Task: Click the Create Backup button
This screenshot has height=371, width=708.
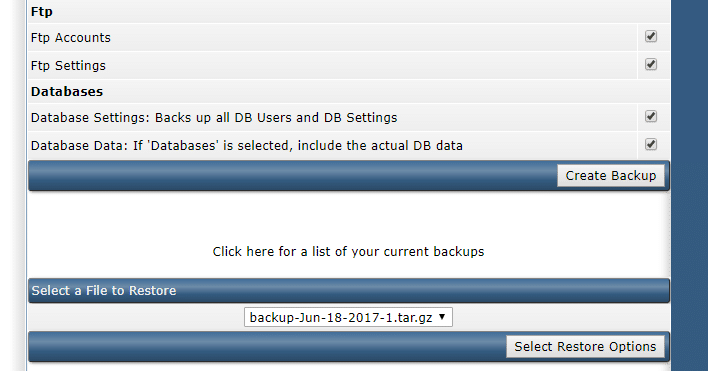Action: coord(611,176)
